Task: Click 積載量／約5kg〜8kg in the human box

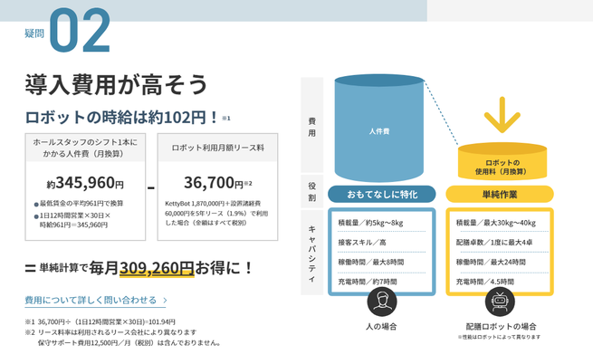Action: pyautogui.click(x=370, y=223)
